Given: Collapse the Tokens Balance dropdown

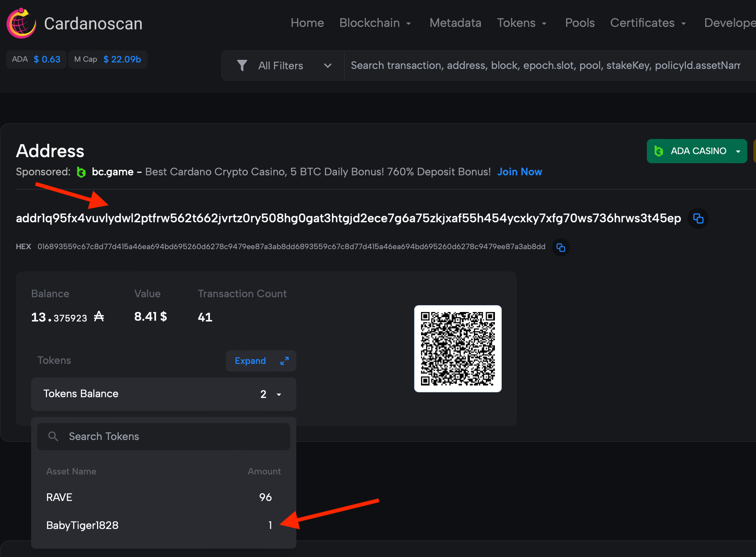Looking at the screenshot, I should click(279, 394).
